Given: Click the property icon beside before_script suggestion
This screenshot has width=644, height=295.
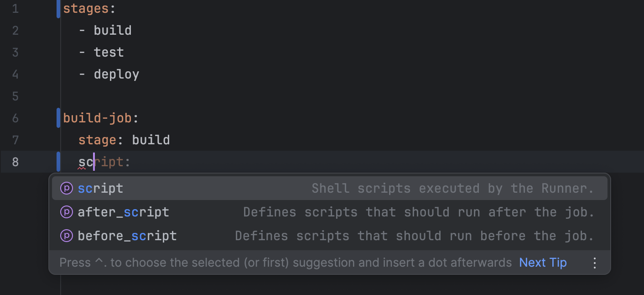Looking at the screenshot, I should coord(67,236).
